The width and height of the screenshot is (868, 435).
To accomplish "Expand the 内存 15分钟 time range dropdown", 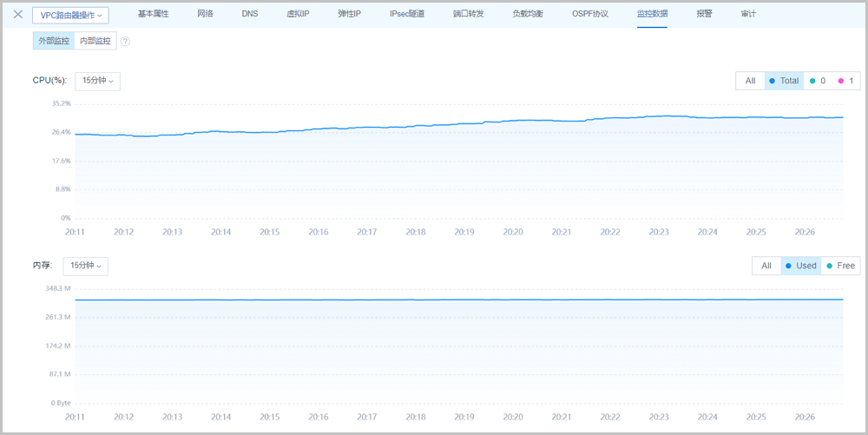I will [85, 266].
